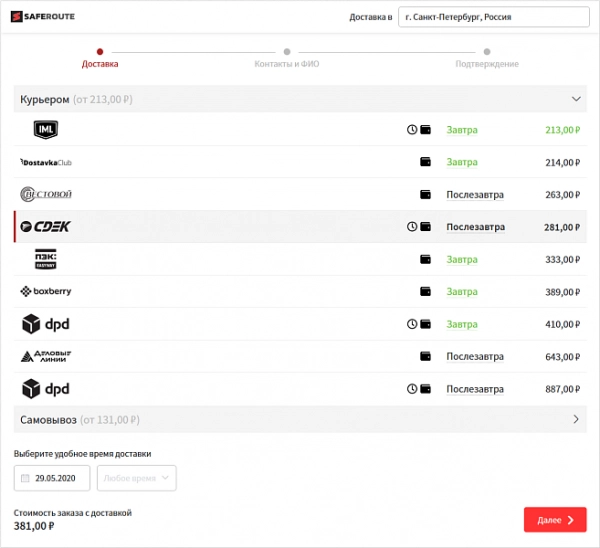This screenshot has height=548, width=600.
Task: Click Завтра link in the ПЭК row
Action: [462, 259]
